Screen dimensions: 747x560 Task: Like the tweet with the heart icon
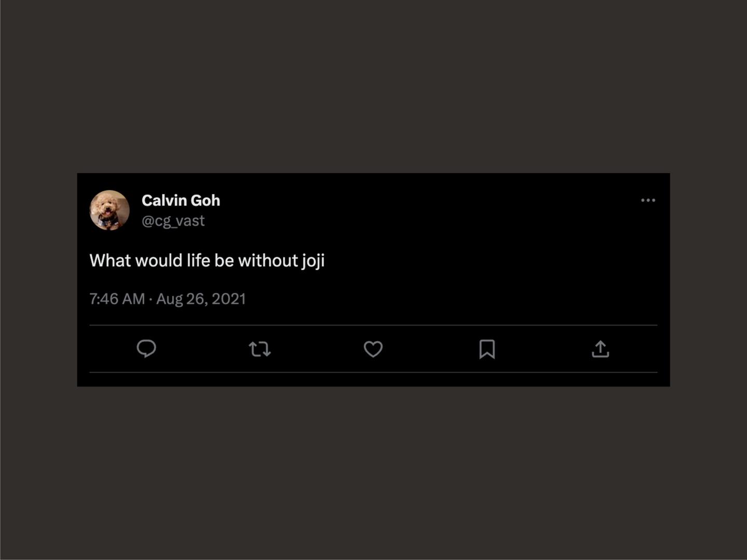(x=373, y=349)
